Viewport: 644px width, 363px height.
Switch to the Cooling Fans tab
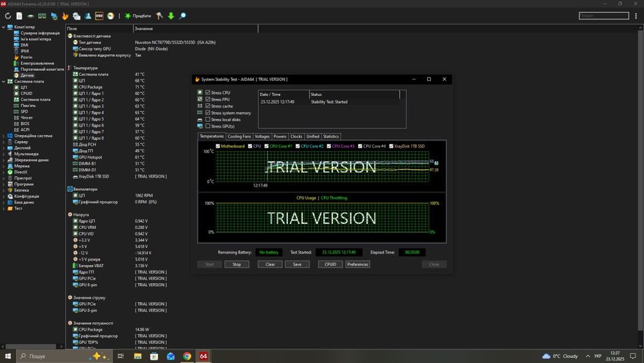pos(239,137)
